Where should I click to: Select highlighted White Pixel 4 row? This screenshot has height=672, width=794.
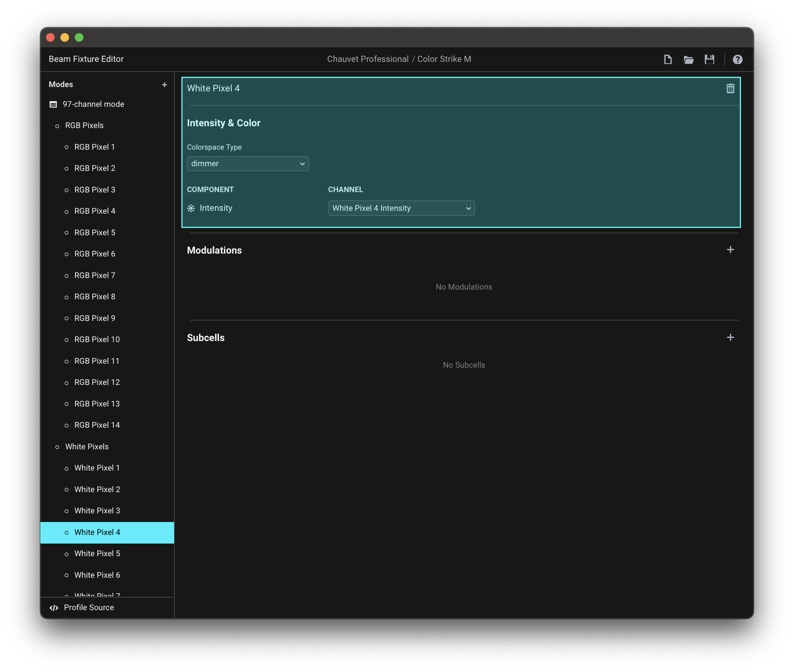click(107, 532)
